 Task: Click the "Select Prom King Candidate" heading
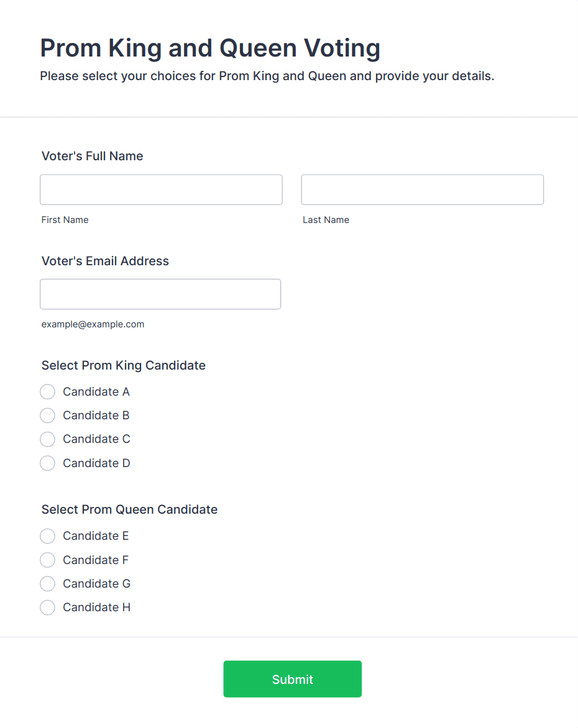point(123,365)
